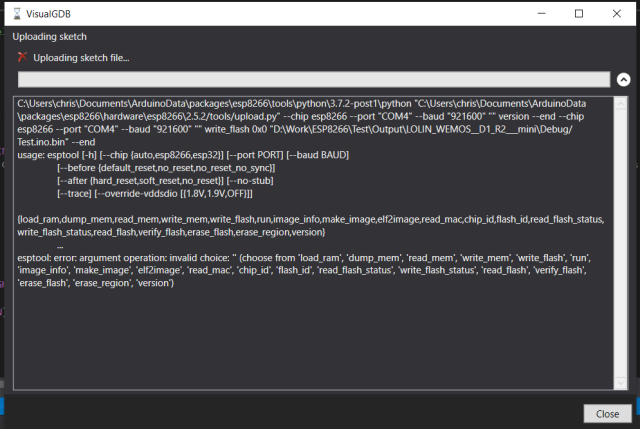Click the 'esptool: error: argument operation' line
Screen dimensions: 640x429
point(304,270)
